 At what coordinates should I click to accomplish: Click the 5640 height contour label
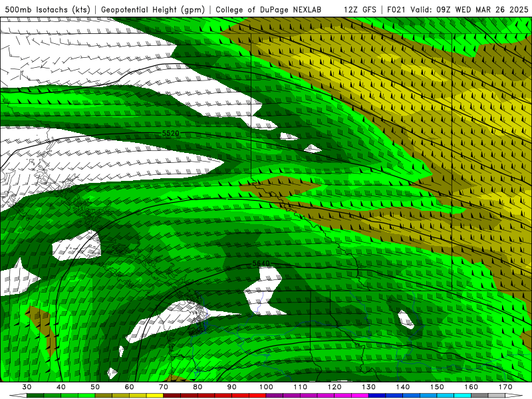point(261,263)
